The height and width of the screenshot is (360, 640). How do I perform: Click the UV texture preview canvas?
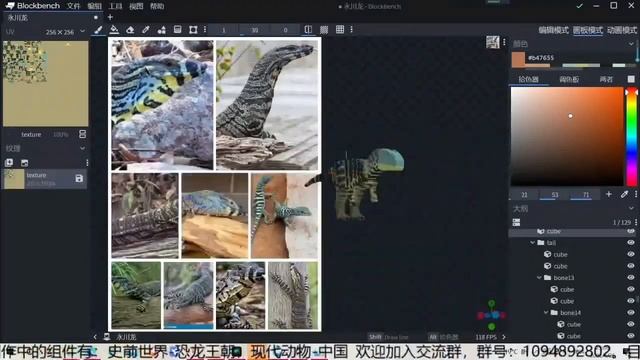point(46,83)
